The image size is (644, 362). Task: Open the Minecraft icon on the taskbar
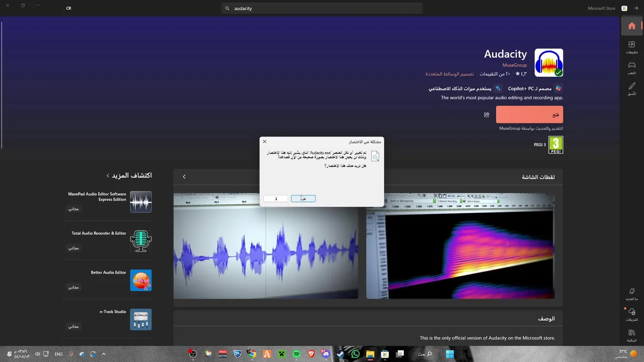click(x=282, y=354)
